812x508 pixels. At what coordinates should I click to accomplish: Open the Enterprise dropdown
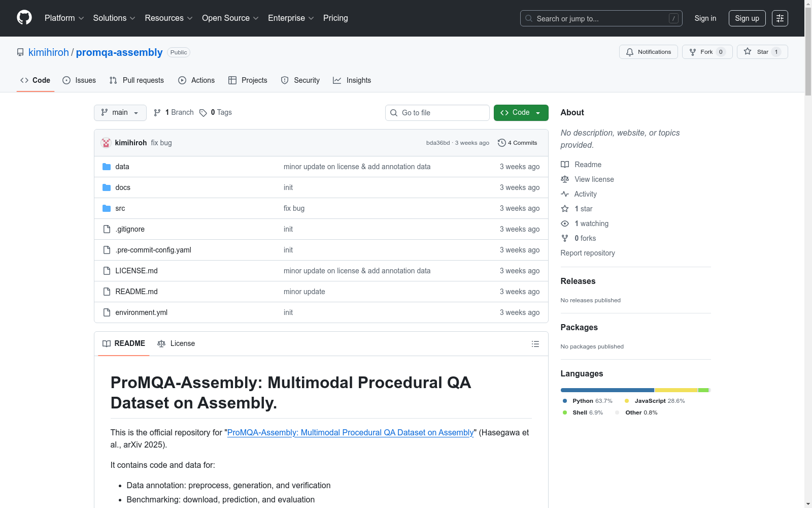tap(291, 18)
